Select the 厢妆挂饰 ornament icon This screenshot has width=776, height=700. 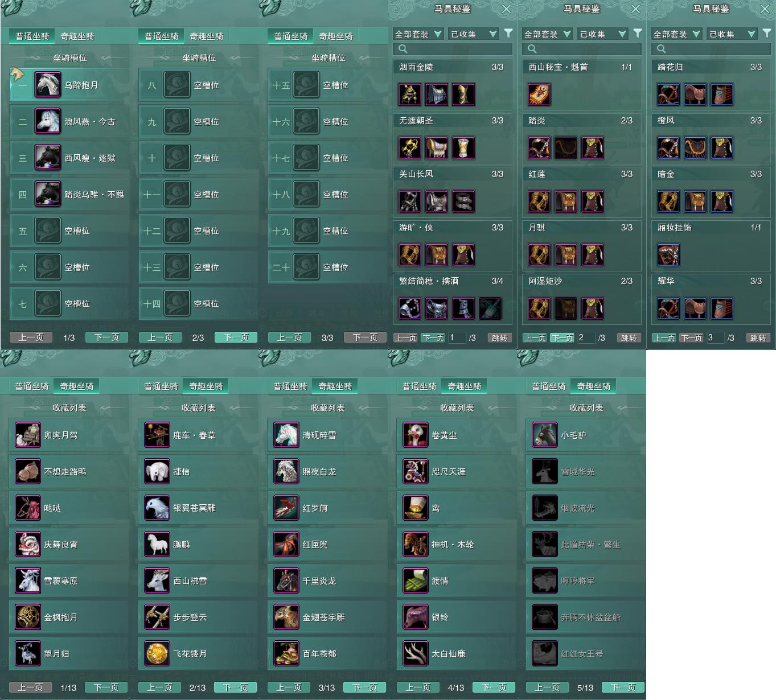click(x=668, y=255)
